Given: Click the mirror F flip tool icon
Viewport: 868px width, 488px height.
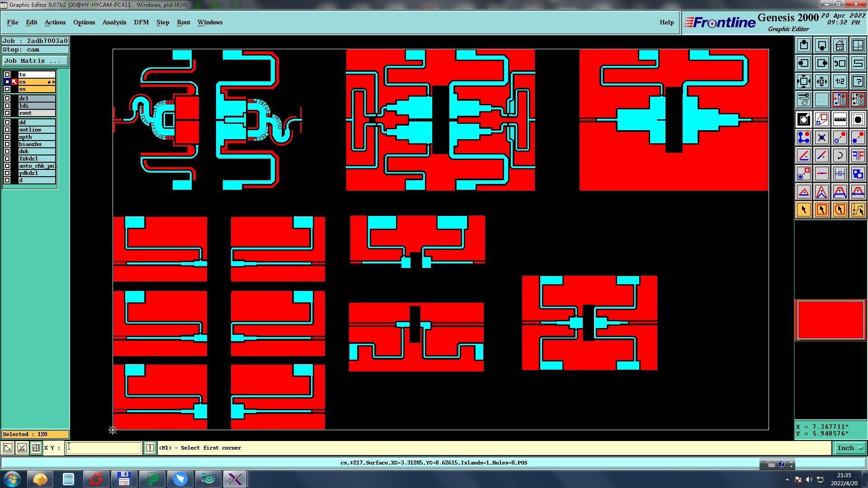Looking at the screenshot, I should [858, 156].
